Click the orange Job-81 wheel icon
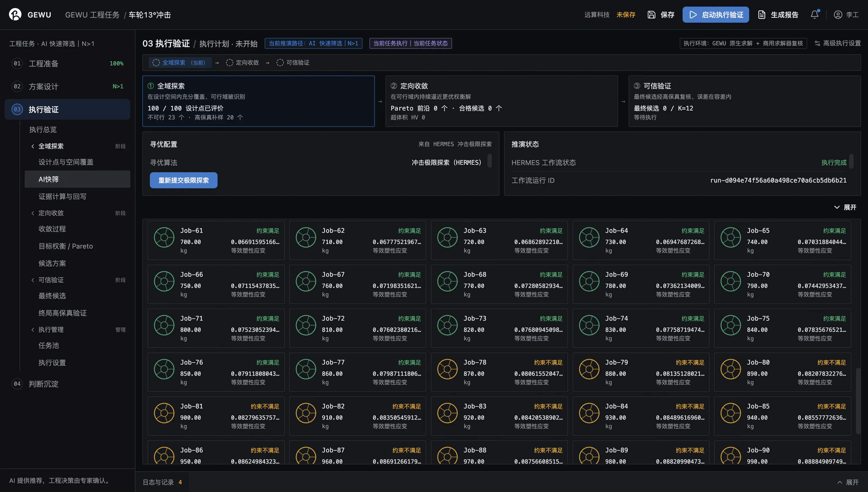 [164, 413]
